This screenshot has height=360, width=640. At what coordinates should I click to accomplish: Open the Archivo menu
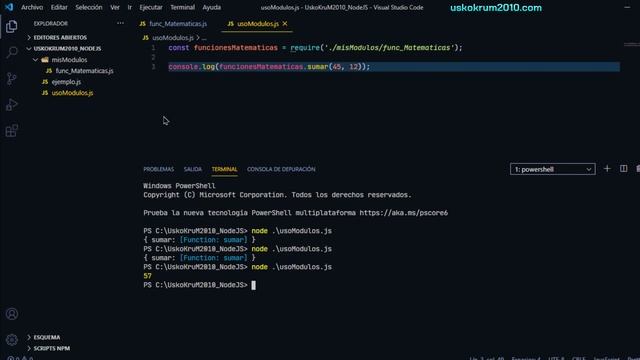32,7
